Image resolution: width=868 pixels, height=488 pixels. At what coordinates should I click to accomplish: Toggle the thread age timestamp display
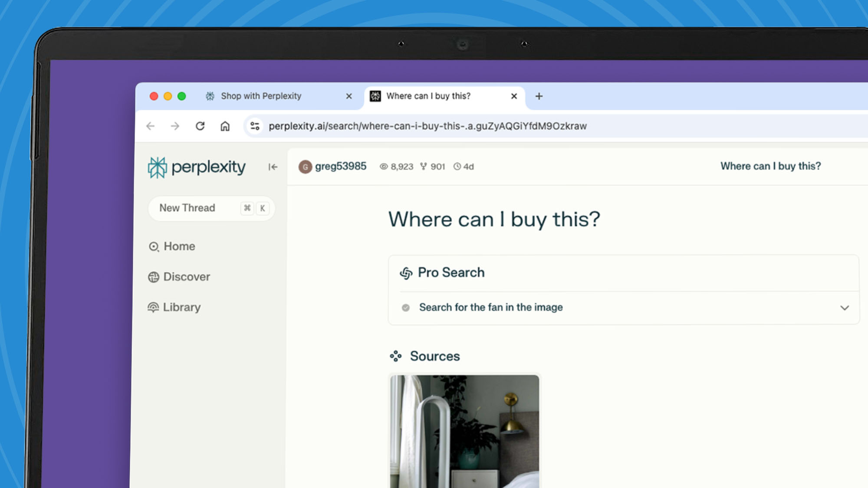[464, 166]
